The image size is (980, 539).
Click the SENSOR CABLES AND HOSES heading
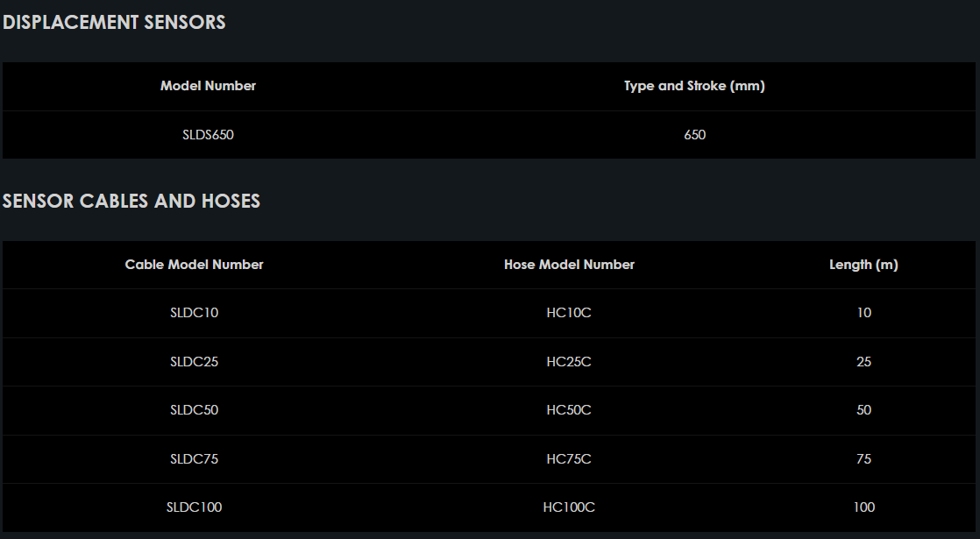[x=131, y=201]
